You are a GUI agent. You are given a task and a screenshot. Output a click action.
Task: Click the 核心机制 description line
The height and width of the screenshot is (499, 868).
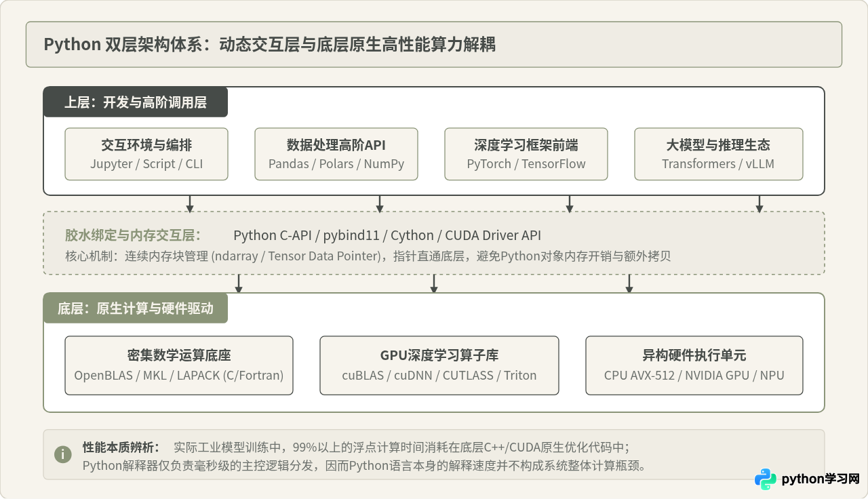pos(368,256)
